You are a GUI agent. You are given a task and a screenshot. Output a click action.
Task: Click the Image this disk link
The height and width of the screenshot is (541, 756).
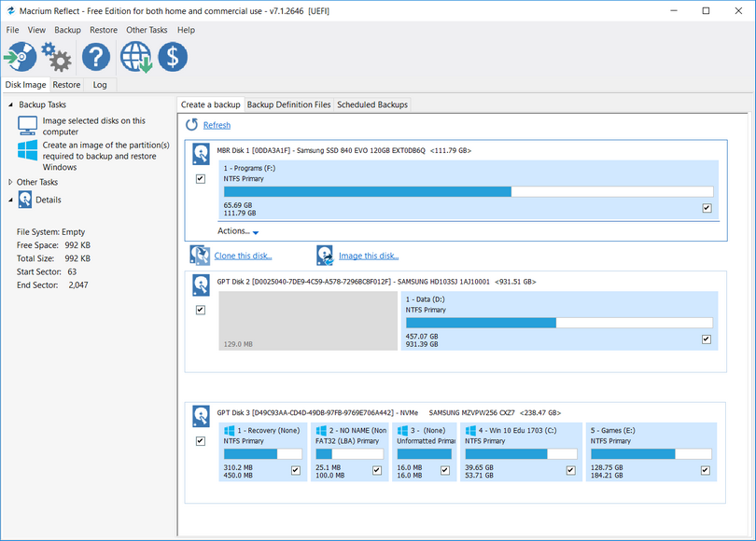pos(369,256)
